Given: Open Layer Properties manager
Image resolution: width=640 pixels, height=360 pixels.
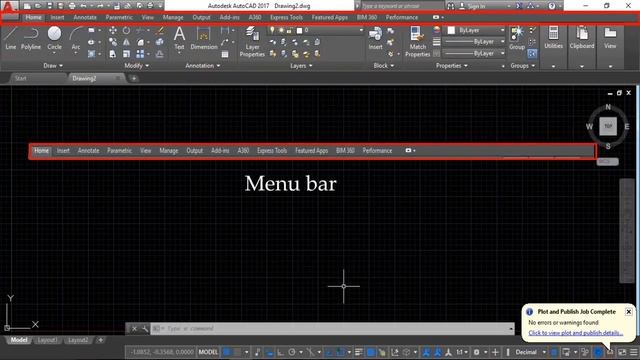Looking at the screenshot, I should 252,42.
